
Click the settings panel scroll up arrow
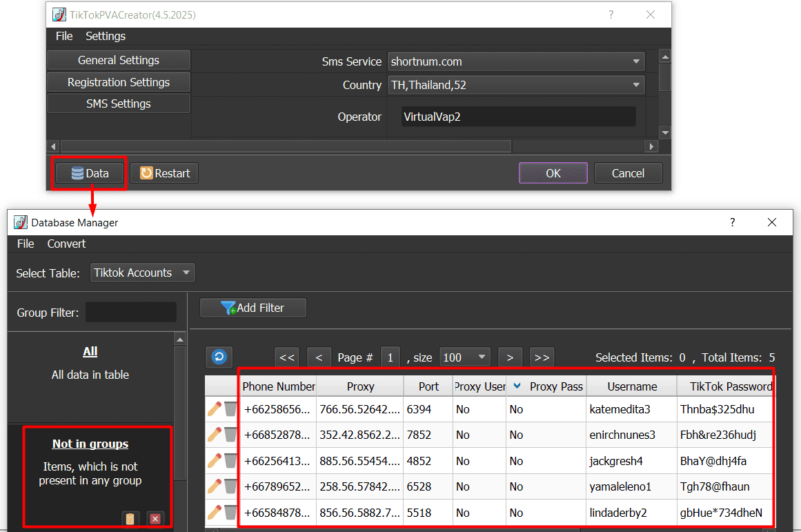[x=664, y=57]
